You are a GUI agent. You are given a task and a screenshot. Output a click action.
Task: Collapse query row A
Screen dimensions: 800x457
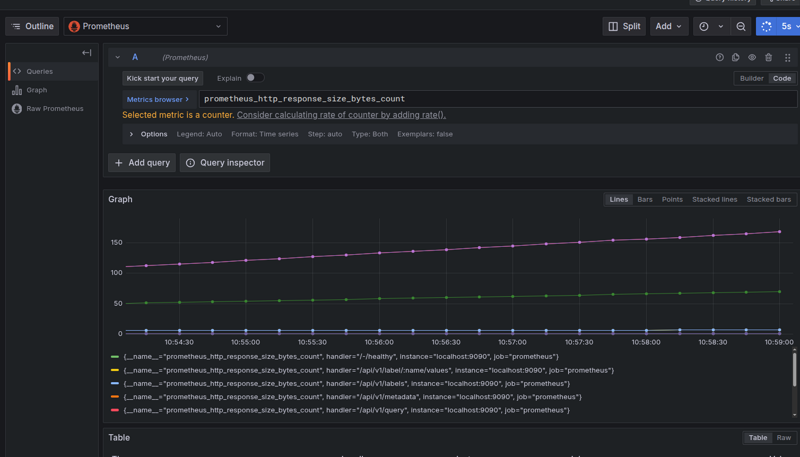click(x=118, y=57)
